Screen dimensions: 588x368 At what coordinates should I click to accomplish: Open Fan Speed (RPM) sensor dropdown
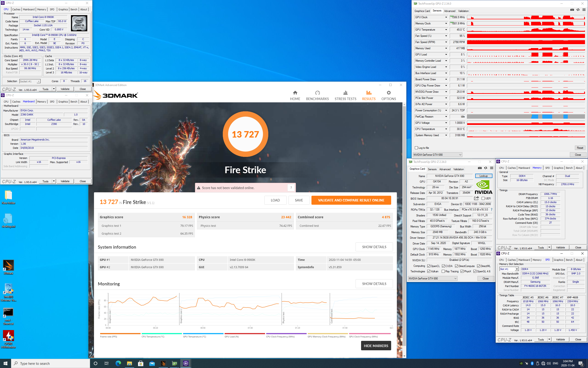click(446, 42)
